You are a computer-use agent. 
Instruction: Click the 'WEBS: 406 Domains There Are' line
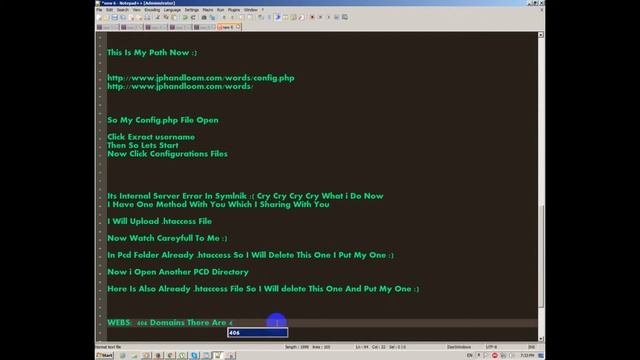click(170, 322)
